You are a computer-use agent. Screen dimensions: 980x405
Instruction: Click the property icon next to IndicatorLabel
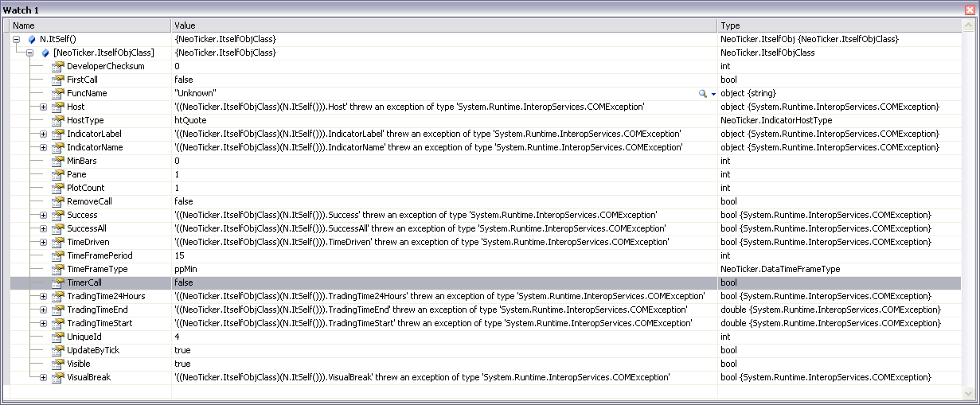pos(57,134)
